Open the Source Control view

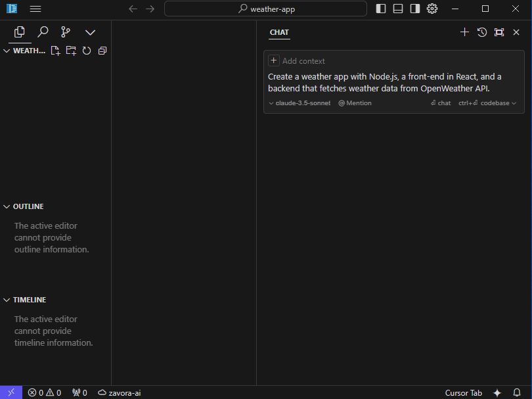click(65, 32)
